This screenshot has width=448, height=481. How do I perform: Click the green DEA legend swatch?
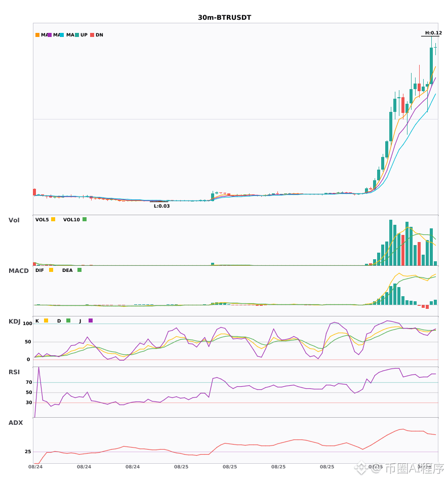pyautogui.click(x=79, y=270)
